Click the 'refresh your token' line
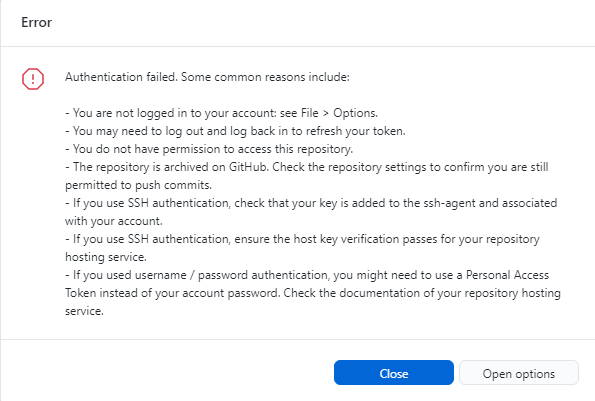The width and height of the screenshot is (595, 401). [x=235, y=131]
